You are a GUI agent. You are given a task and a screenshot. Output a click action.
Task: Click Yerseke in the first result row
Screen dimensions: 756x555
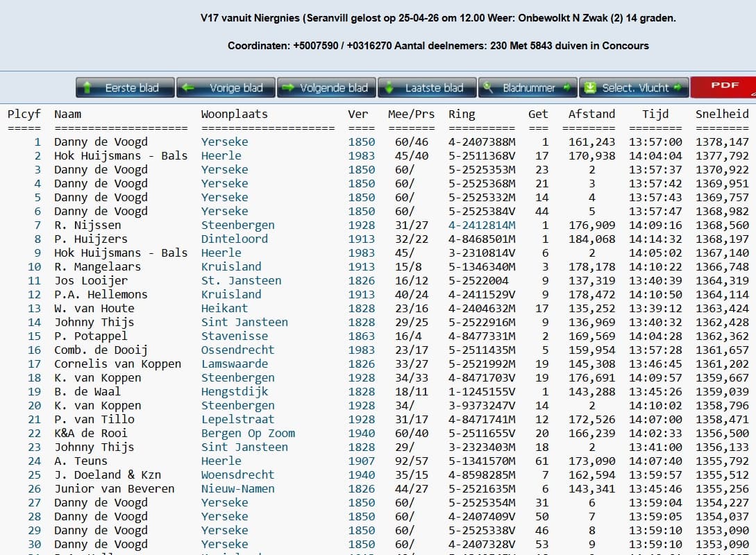point(224,142)
